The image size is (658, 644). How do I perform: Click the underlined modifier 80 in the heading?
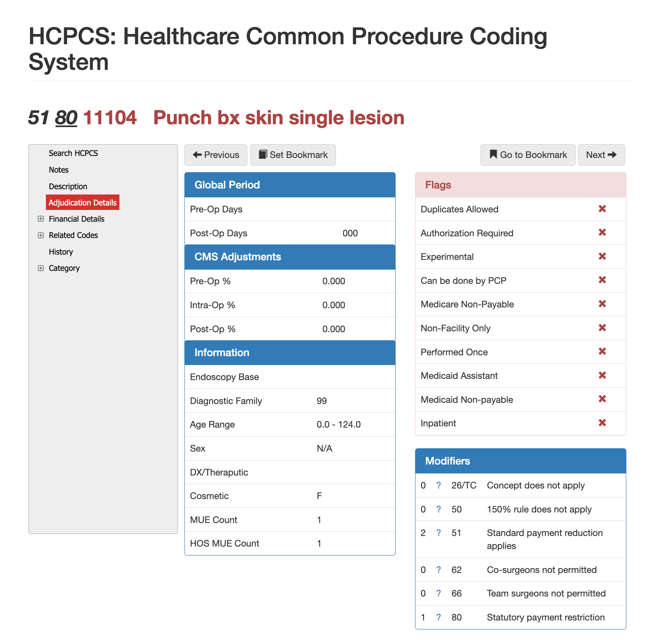(x=66, y=118)
